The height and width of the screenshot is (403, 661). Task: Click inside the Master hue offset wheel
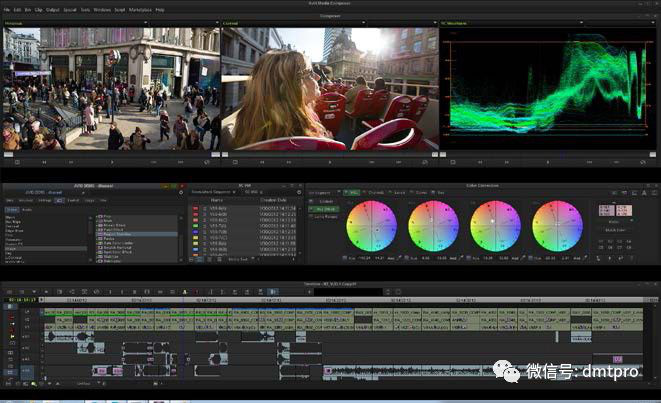coord(557,226)
